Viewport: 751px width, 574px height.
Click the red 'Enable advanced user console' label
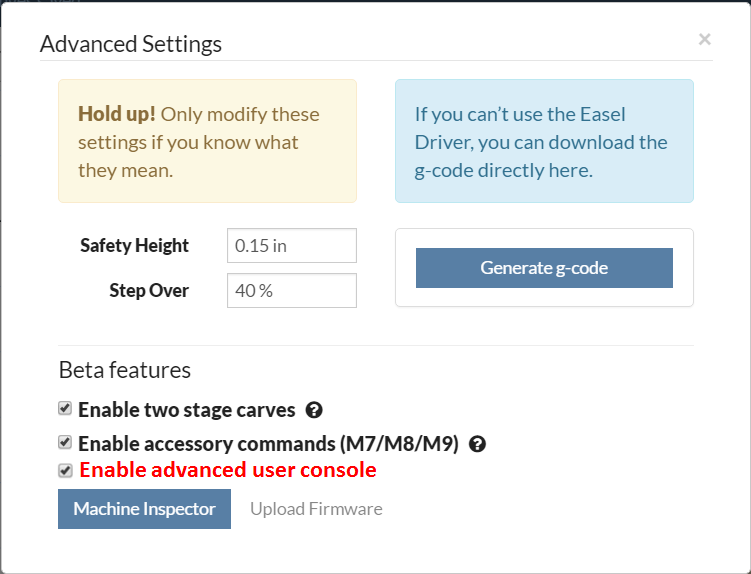click(x=228, y=470)
